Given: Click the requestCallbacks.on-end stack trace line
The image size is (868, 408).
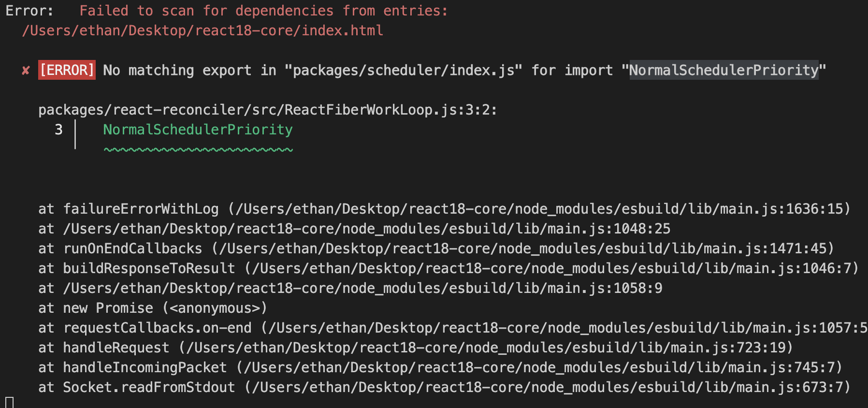Looking at the screenshot, I should point(453,328).
